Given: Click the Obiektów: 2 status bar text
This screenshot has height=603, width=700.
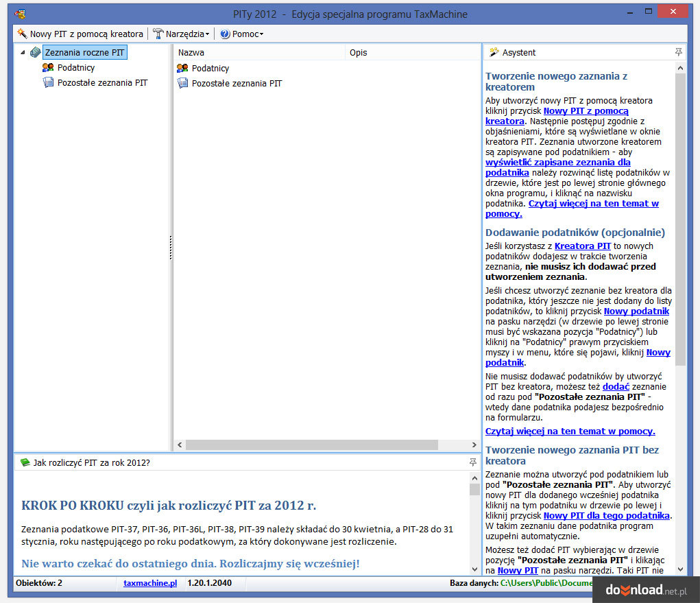Looking at the screenshot, I should (39, 583).
